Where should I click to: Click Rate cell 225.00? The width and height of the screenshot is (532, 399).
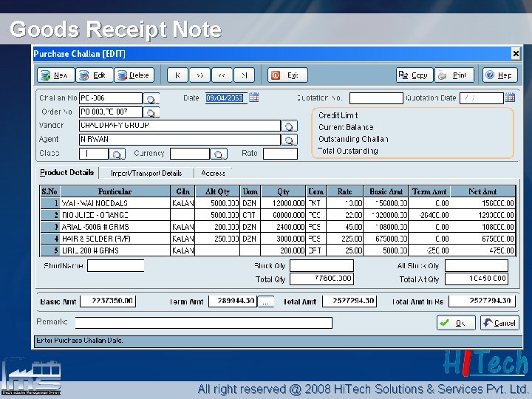tap(345, 239)
